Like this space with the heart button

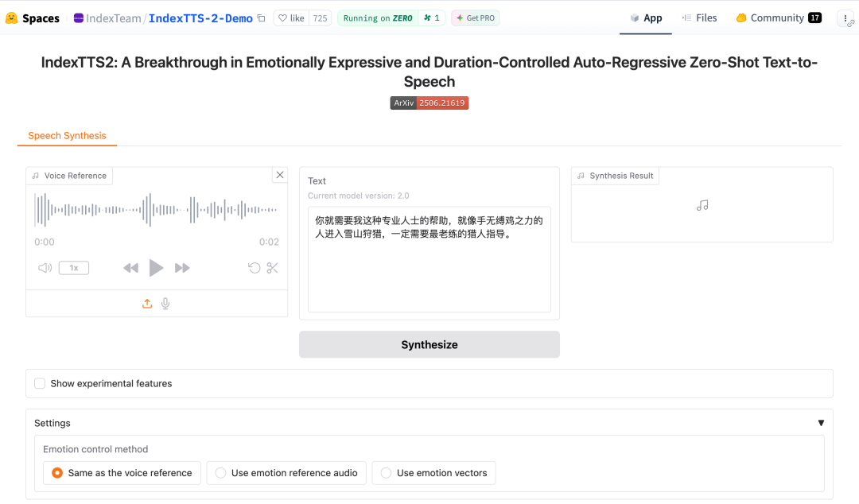click(x=291, y=18)
